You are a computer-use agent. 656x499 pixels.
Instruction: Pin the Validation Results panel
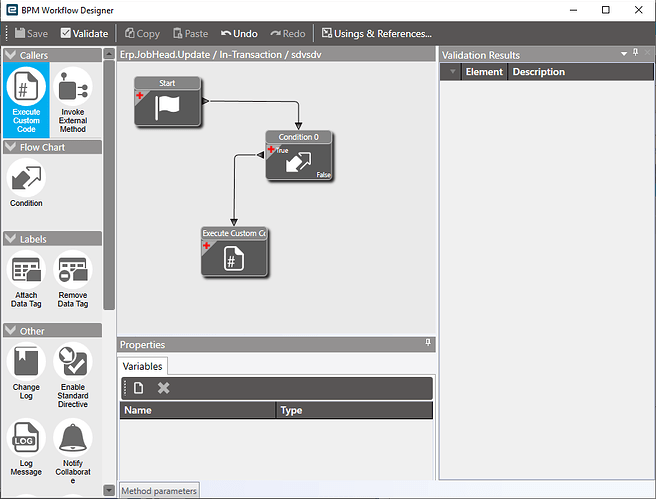pos(636,52)
